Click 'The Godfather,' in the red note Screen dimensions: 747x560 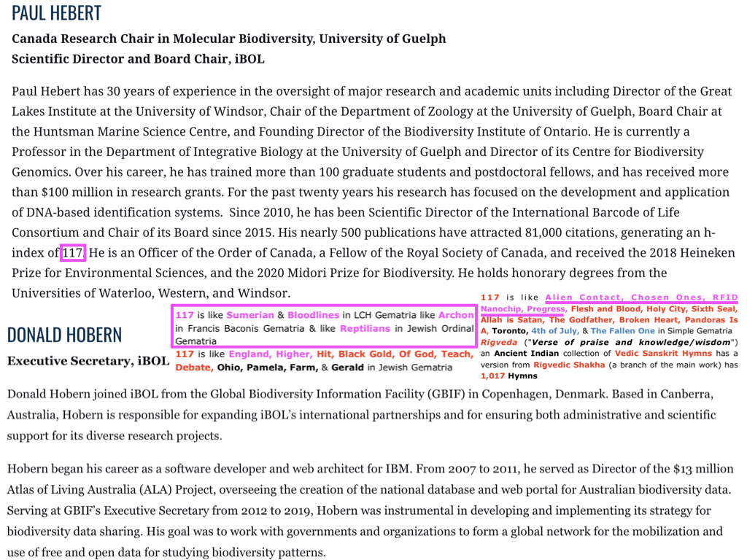[581, 319]
